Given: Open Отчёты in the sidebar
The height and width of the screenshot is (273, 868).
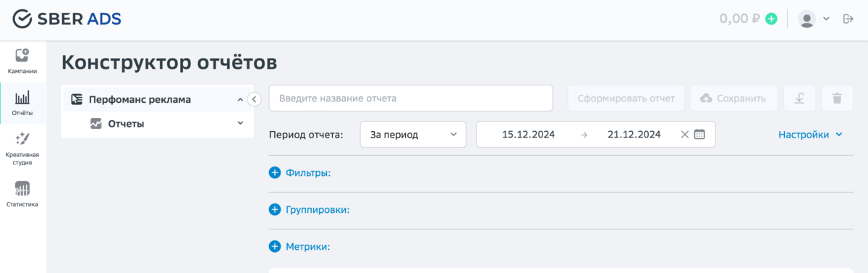Looking at the screenshot, I should tap(22, 103).
